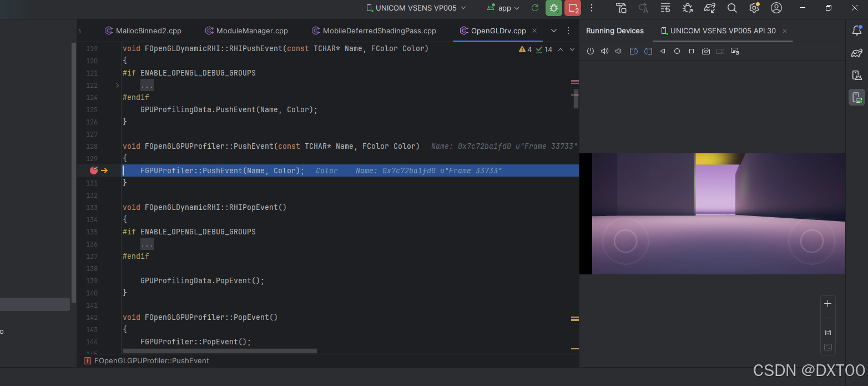This screenshot has height=386, width=868.
Task: Increase emulator volume
Action: click(604, 51)
